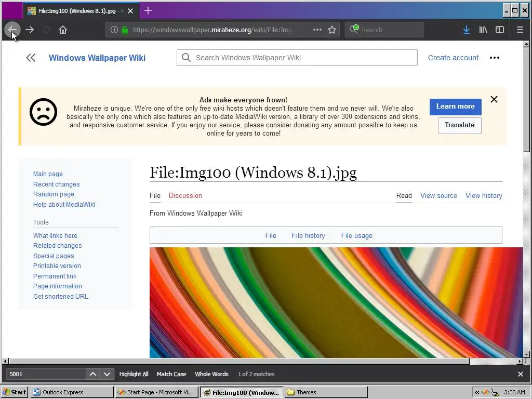
Task: Jump to File usage section link
Action: click(356, 235)
